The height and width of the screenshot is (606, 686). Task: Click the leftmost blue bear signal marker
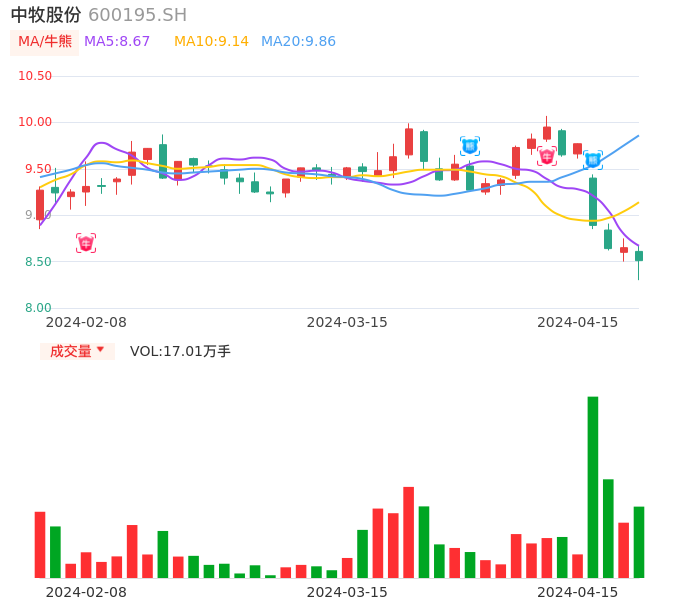point(470,146)
